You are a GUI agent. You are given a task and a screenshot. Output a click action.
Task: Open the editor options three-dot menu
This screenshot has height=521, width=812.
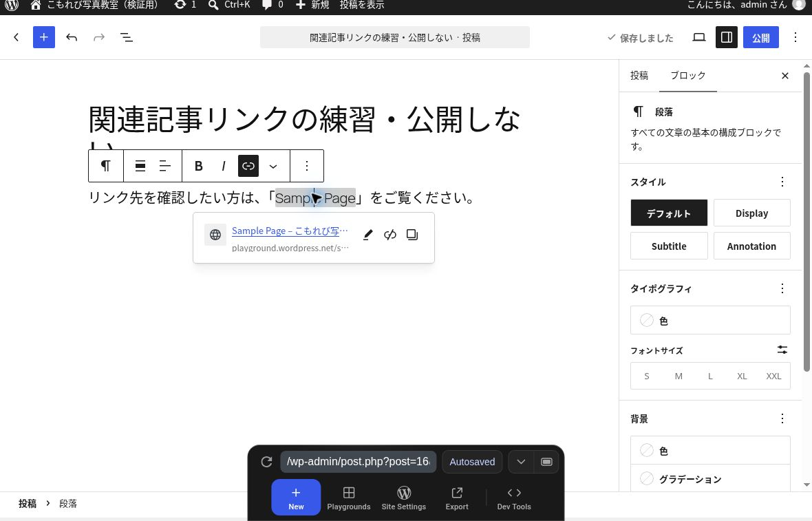(795, 37)
